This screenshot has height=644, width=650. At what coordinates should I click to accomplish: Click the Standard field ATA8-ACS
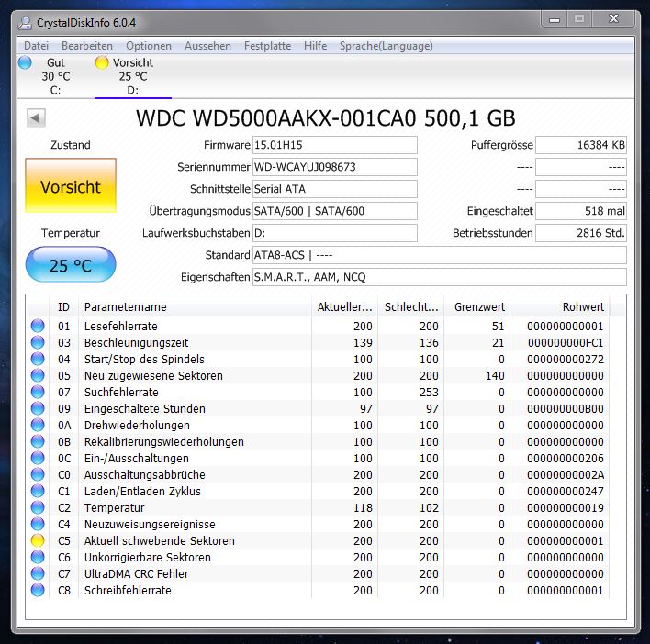[x=440, y=255]
